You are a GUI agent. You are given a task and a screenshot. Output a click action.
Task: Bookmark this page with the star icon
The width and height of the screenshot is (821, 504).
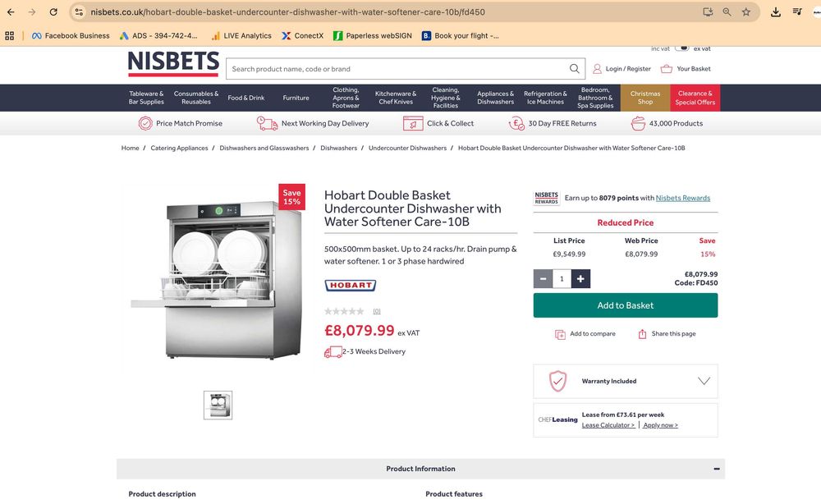pos(746,12)
